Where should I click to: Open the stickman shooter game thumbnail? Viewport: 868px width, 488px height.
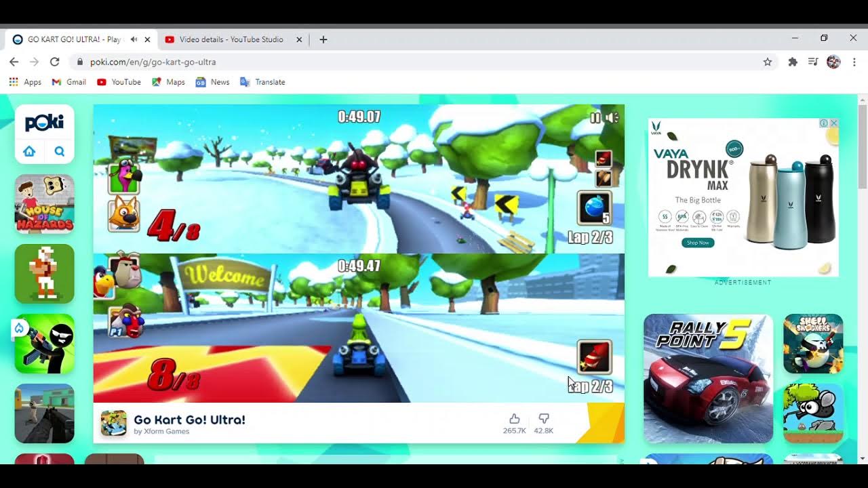(x=45, y=344)
